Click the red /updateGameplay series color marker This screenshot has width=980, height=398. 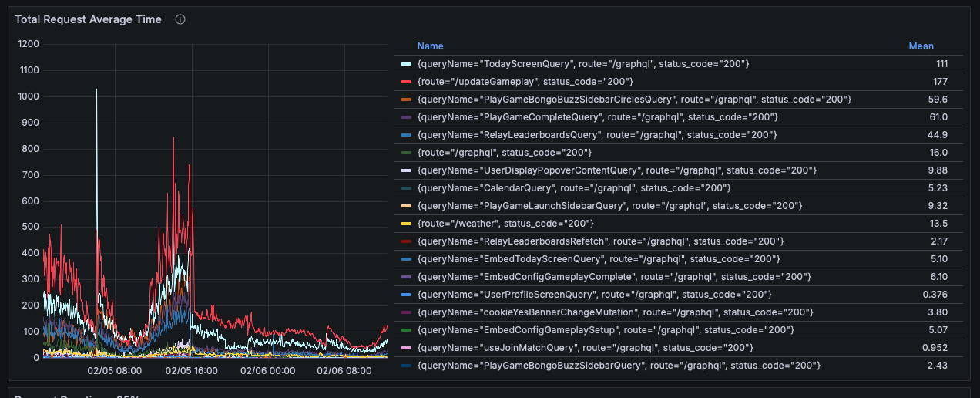click(x=406, y=82)
